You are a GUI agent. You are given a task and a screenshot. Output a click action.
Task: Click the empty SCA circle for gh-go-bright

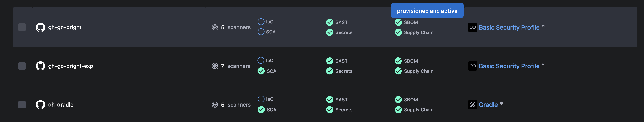click(x=261, y=32)
